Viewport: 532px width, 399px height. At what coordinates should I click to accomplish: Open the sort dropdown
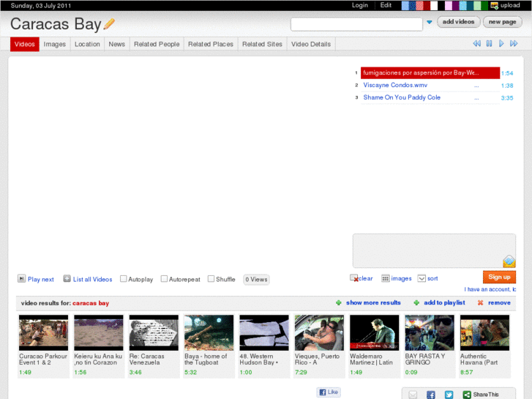pyautogui.click(x=422, y=278)
